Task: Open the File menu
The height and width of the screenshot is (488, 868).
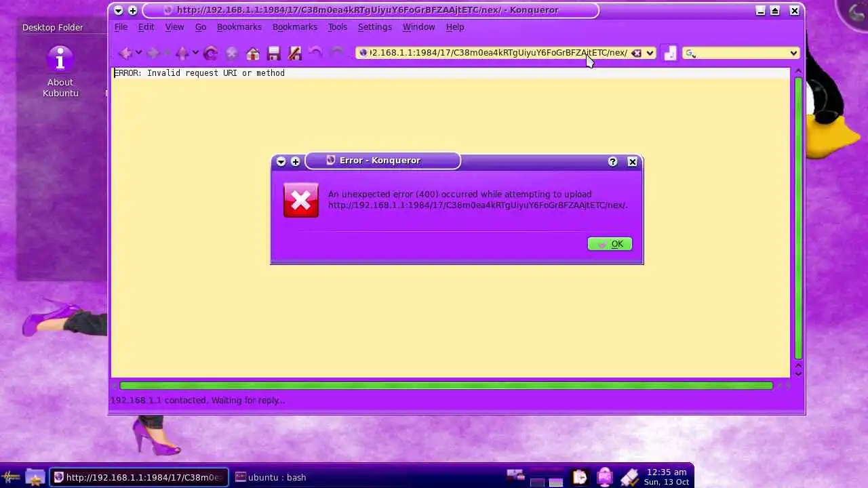Action: (x=121, y=27)
